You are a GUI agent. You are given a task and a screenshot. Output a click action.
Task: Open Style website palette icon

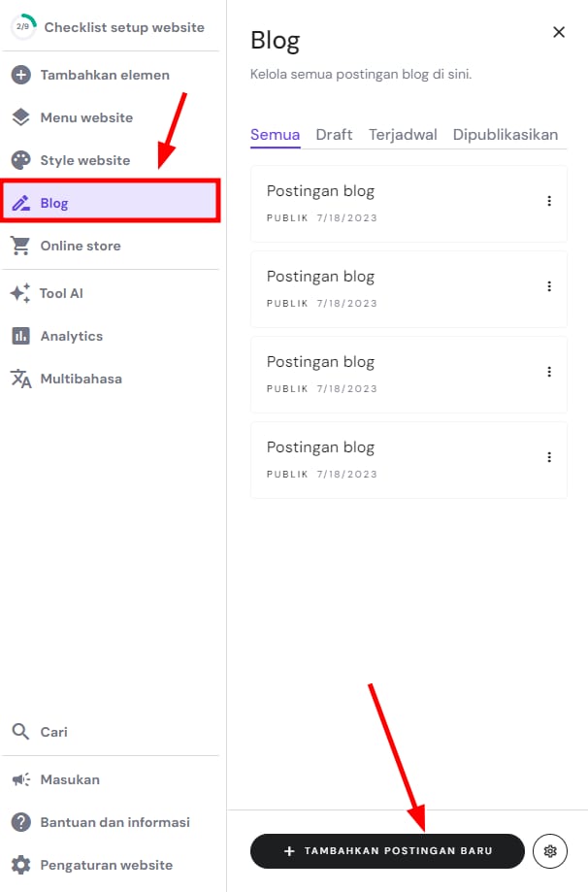21,160
